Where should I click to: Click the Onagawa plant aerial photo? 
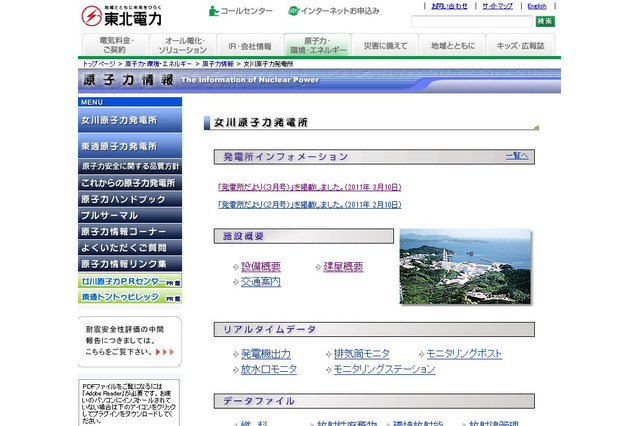tap(465, 266)
